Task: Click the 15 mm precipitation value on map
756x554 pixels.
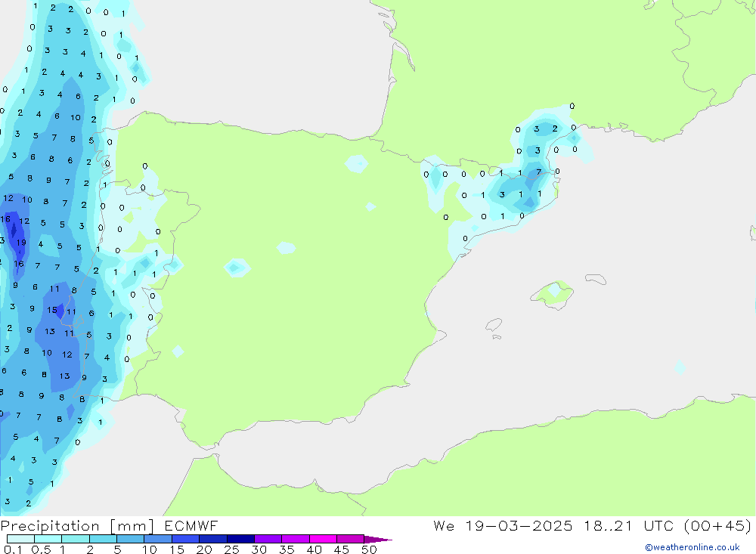Action: pos(51,310)
